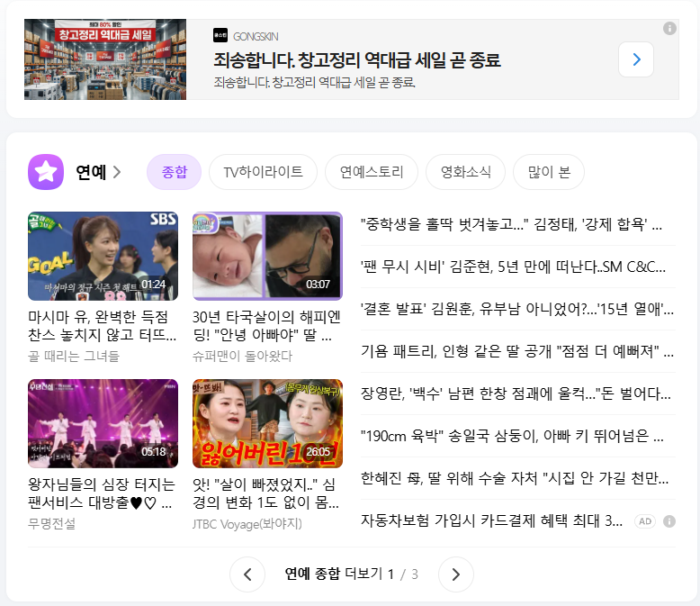Open the 연예 section header link
This screenshot has height=606, width=700.
click(x=98, y=172)
